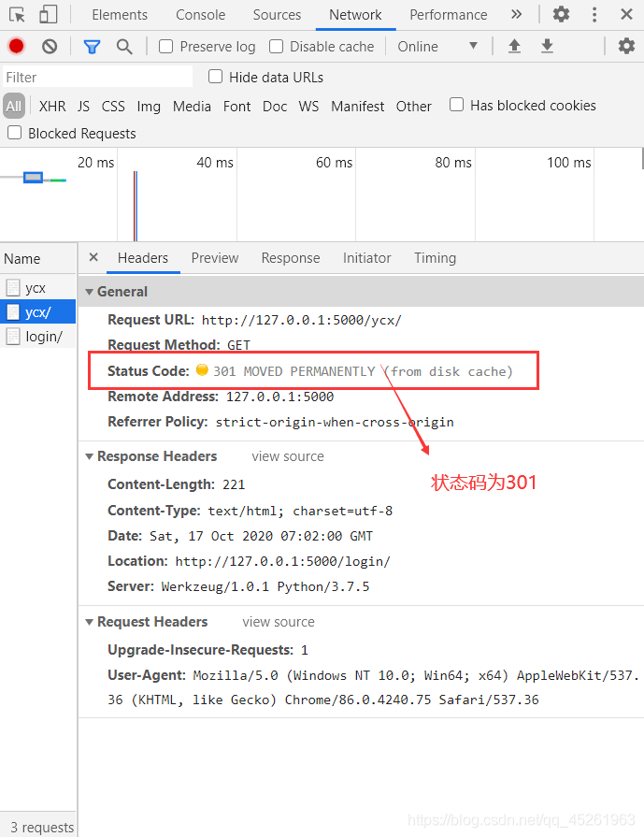Click the 301 MOVED PERMANENTLY status text

point(294,371)
